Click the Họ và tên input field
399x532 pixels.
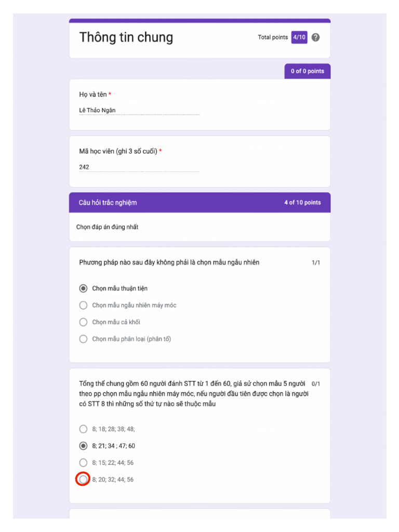[x=139, y=110]
